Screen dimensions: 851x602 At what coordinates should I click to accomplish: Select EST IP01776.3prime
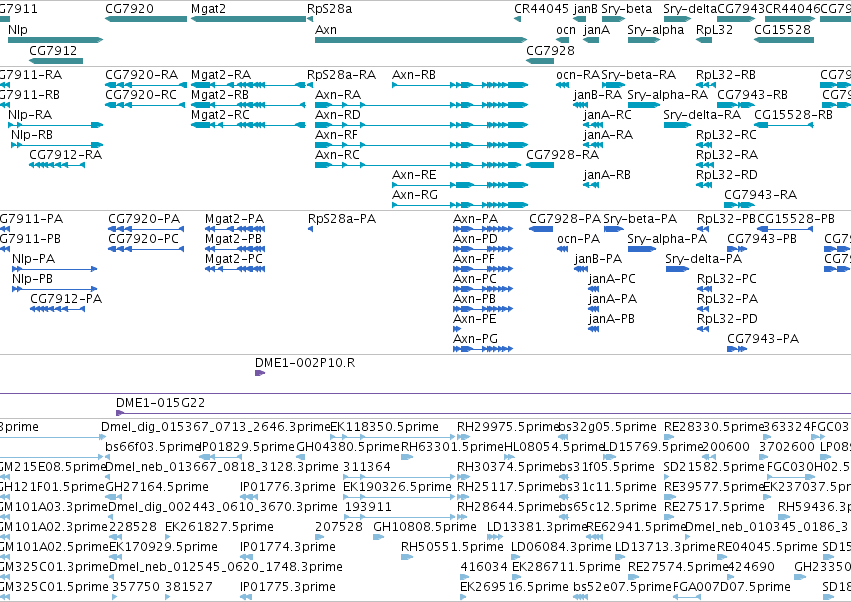pyautogui.click(x=288, y=487)
